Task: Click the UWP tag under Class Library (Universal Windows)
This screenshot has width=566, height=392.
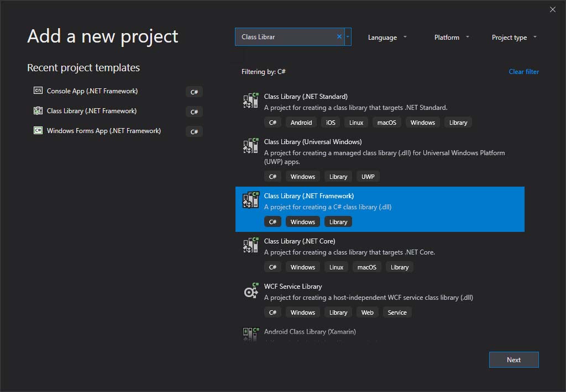Action: [368, 177]
